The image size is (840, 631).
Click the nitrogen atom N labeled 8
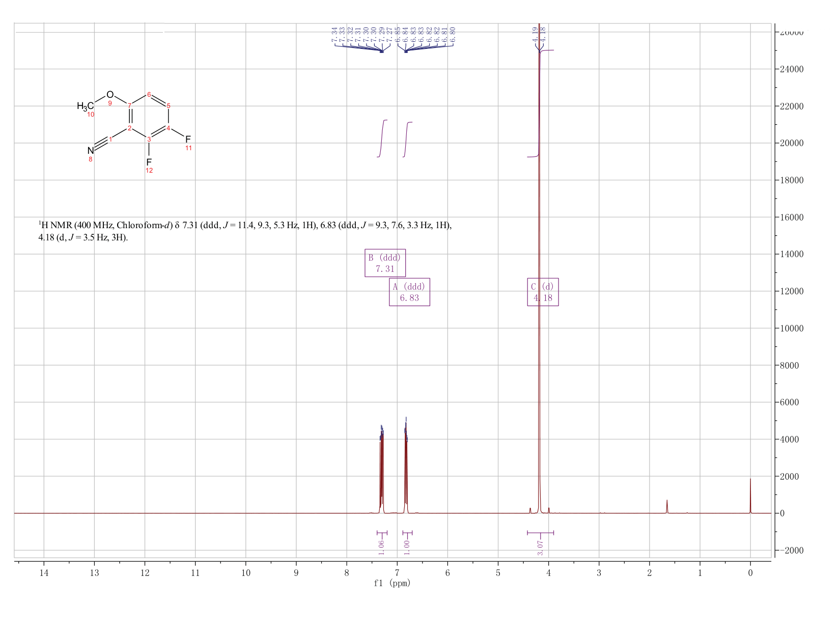point(91,151)
